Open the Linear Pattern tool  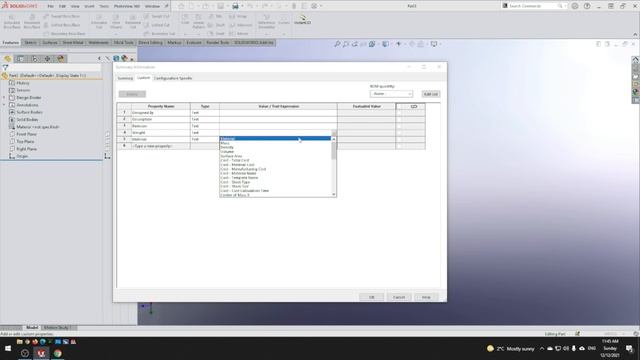(198, 21)
